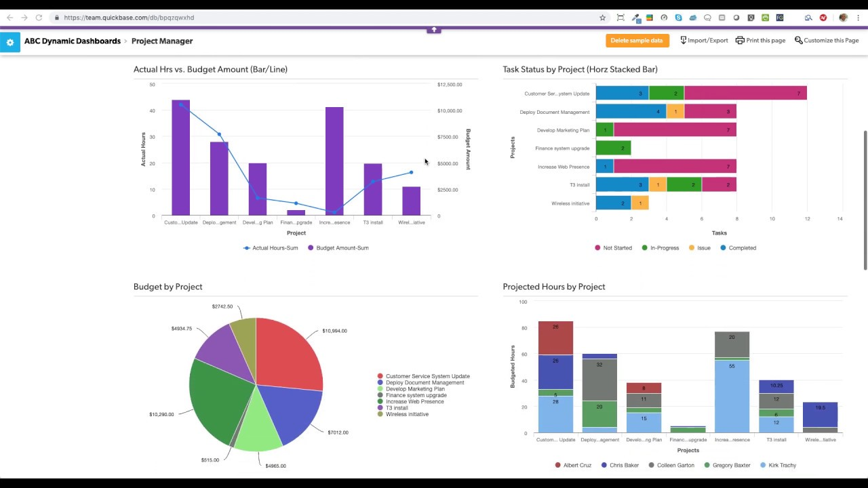Screen dimensions: 868x488
Task: Click 'Task Status by Project (Horz Stacked Bar)' title
Action: point(580,69)
